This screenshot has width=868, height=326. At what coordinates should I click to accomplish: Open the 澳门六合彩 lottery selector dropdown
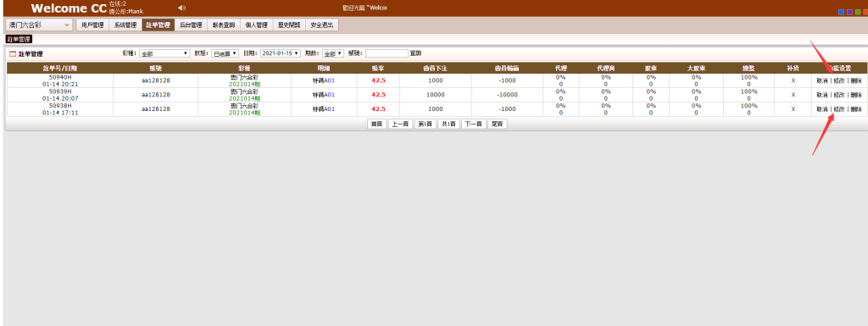click(x=39, y=25)
